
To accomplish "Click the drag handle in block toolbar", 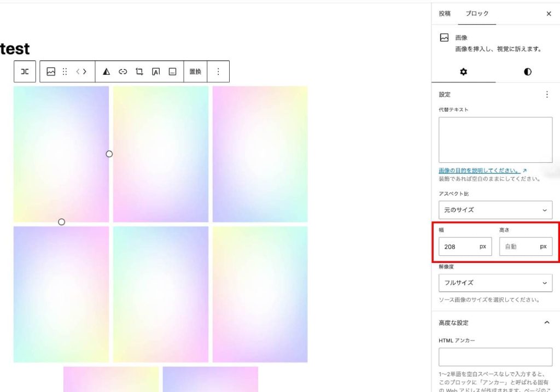I will pyautogui.click(x=65, y=72).
